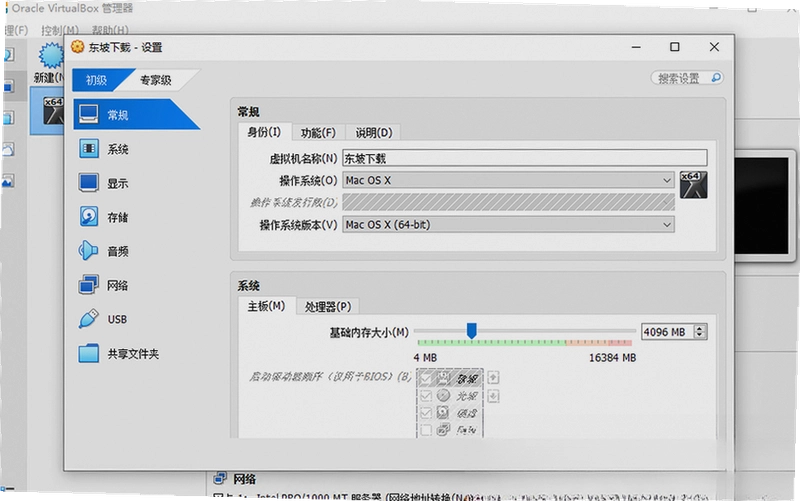Screen dimensions: 800x501
Task: Click the 网络 section icon in manager window
Action: tap(220, 478)
